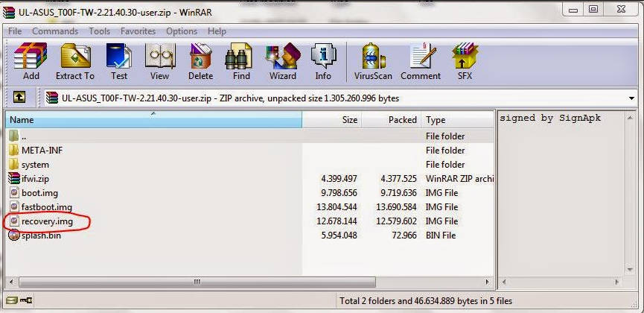This screenshot has width=644, height=313.
Task: Click the 'WinRAR ZIP archi' type cell
Action: (459, 179)
